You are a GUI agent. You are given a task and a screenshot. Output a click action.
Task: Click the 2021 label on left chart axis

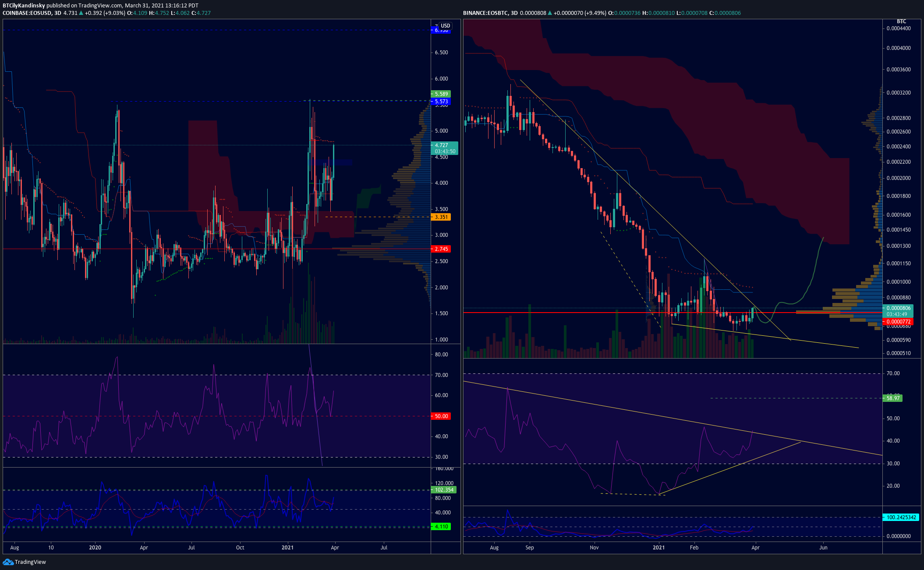(287, 548)
